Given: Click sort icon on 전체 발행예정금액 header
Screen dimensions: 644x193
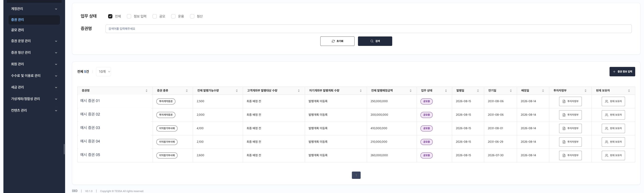Looking at the screenshot, I should click(x=410, y=91).
